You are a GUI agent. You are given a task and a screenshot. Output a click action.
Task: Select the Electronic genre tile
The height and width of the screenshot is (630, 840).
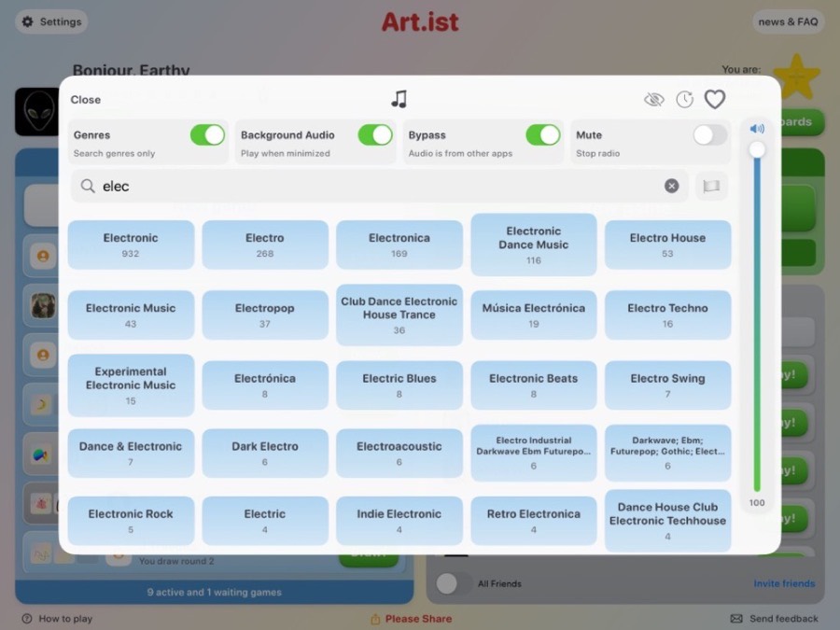coord(131,245)
